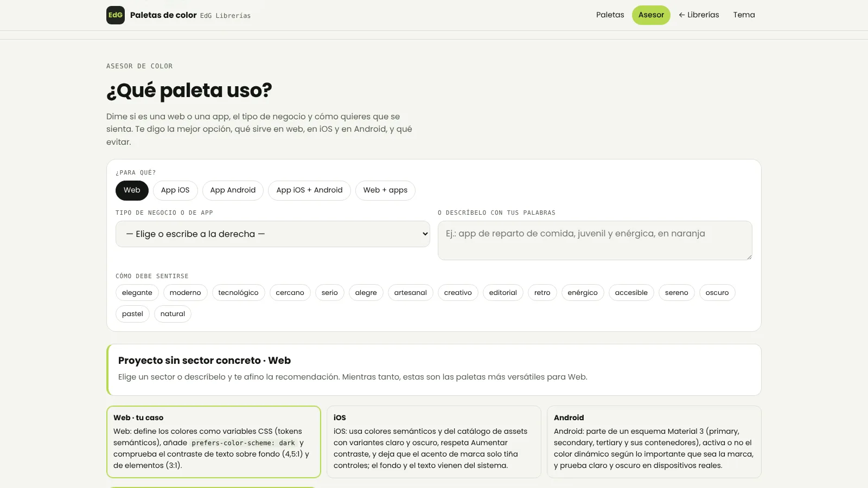Open the Tema menu
The height and width of the screenshot is (488, 868).
coord(744,15)
